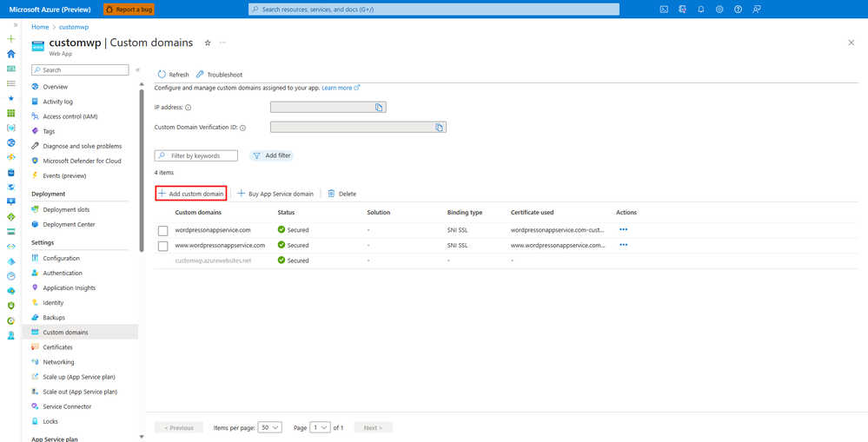Open actions ellipsis for www.wordpressonappservice.com
The image size is (868, 442).
coord(624,245)
